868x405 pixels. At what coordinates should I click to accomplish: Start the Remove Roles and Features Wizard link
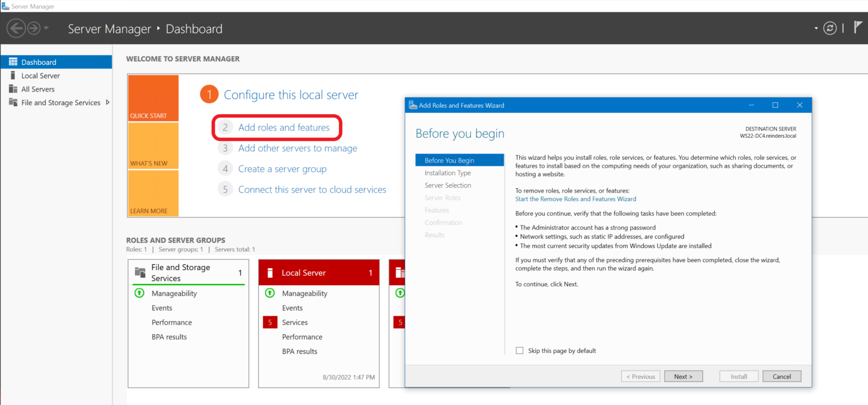click(x=575, y=198)
